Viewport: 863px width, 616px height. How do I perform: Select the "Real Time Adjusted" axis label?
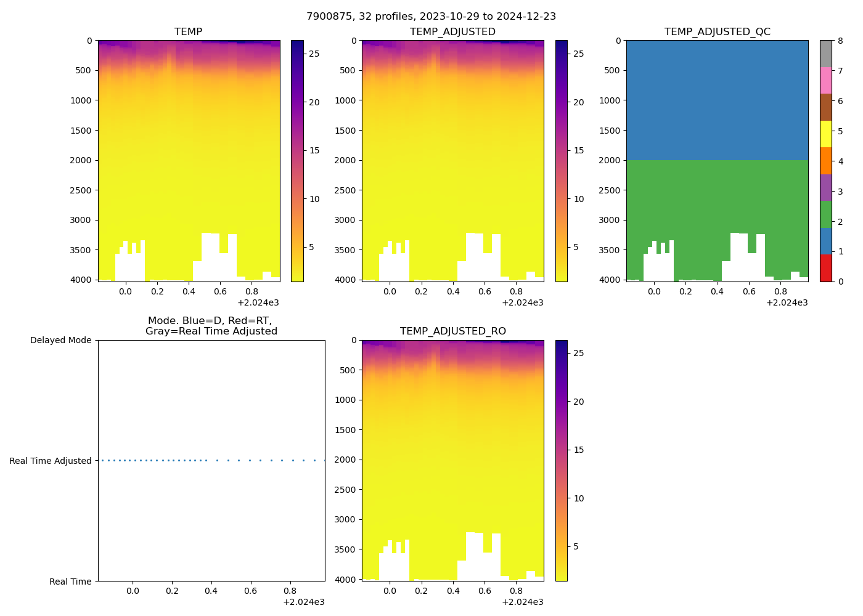tap(50, 461)
